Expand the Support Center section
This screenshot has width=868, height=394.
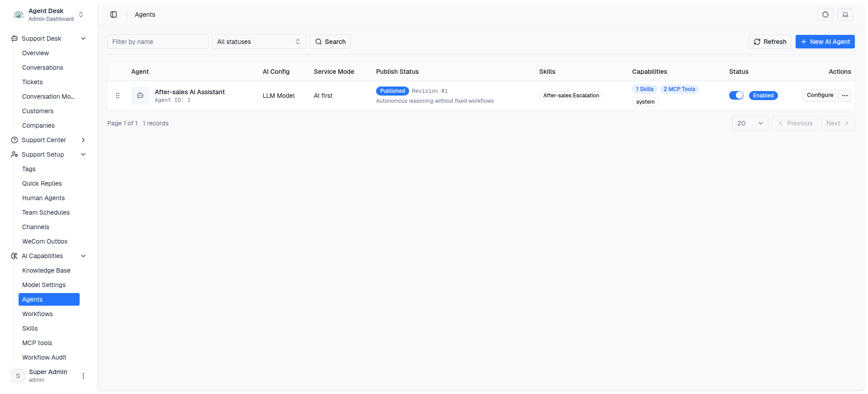pyautogui.click(x=83, y=140)
